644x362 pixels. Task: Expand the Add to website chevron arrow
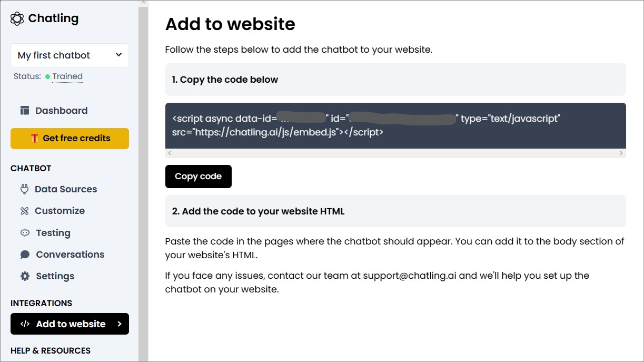(120, 324)
